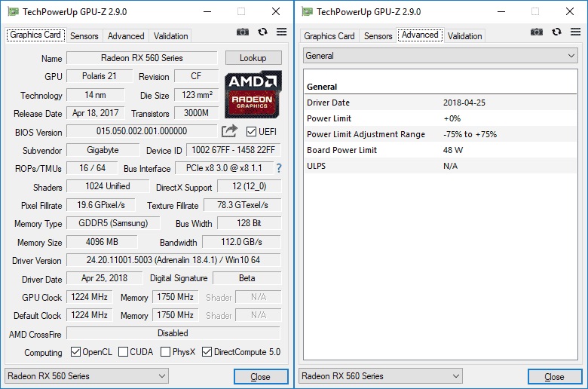
Task: Click Revision field showing CF
Action: [197, 76]
